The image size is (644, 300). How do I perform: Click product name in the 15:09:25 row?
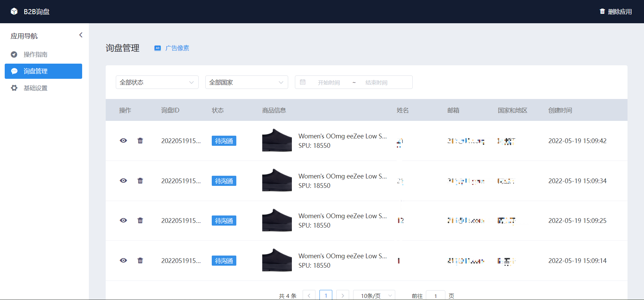pyautogui.click(x=343, y=216)
